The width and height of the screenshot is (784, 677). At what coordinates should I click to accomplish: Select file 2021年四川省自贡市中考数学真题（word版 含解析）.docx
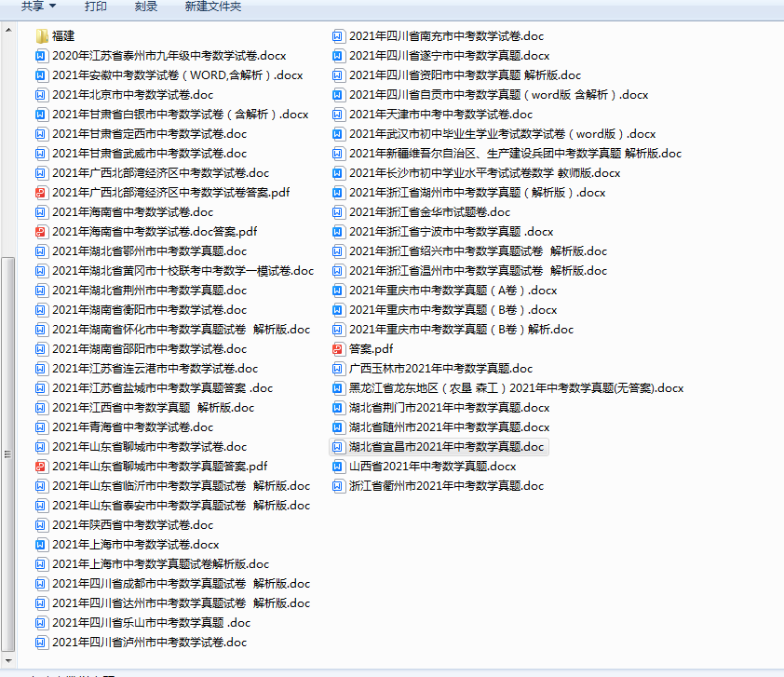[x=490, y=95]
